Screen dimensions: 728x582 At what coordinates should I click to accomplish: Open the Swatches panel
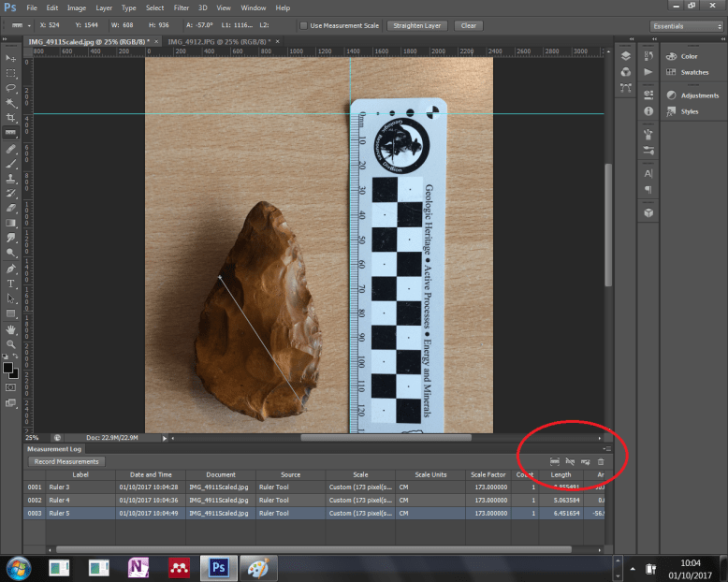coord(693,72)
